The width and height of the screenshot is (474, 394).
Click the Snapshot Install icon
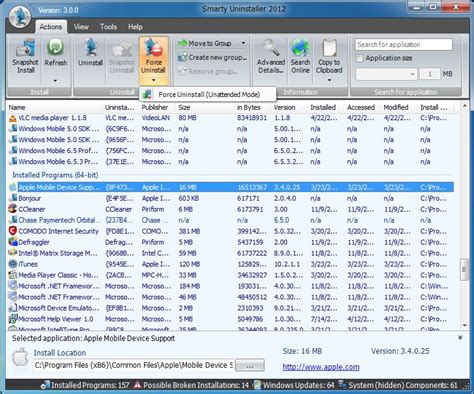click(x=26, y=48)
